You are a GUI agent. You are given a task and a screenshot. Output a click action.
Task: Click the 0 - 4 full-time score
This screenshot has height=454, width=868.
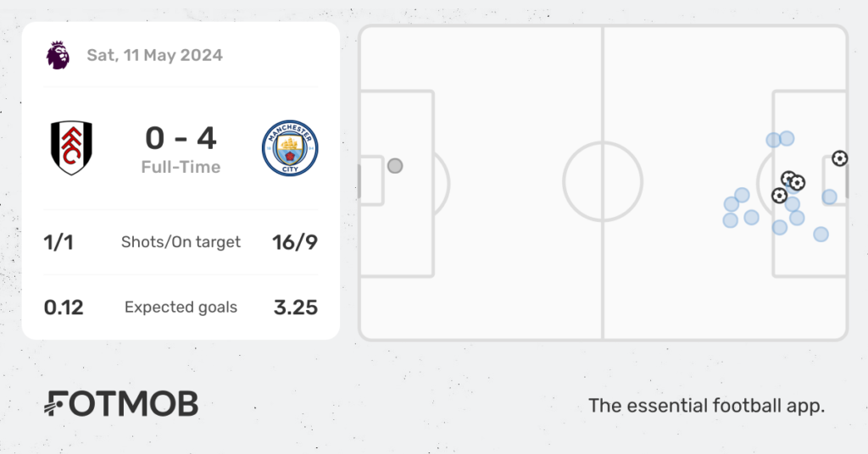coord(181,138)
